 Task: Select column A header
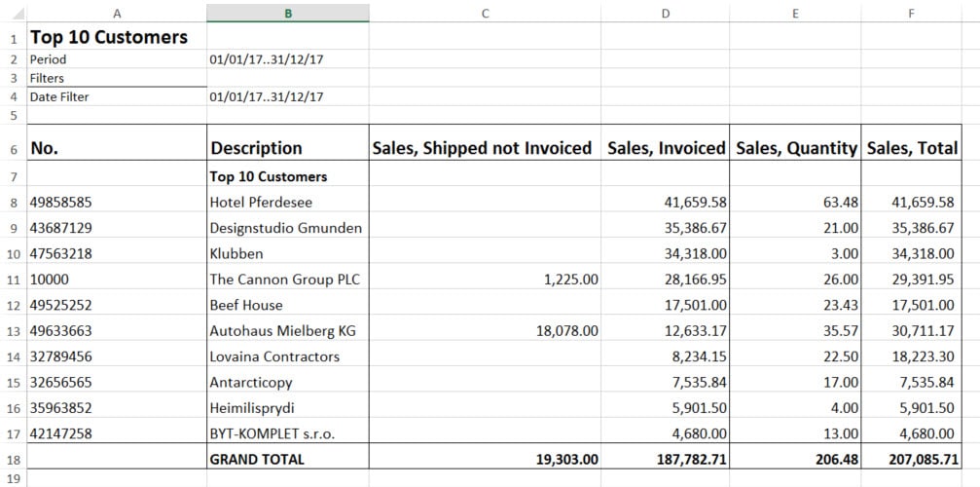(x=117, y=13)
